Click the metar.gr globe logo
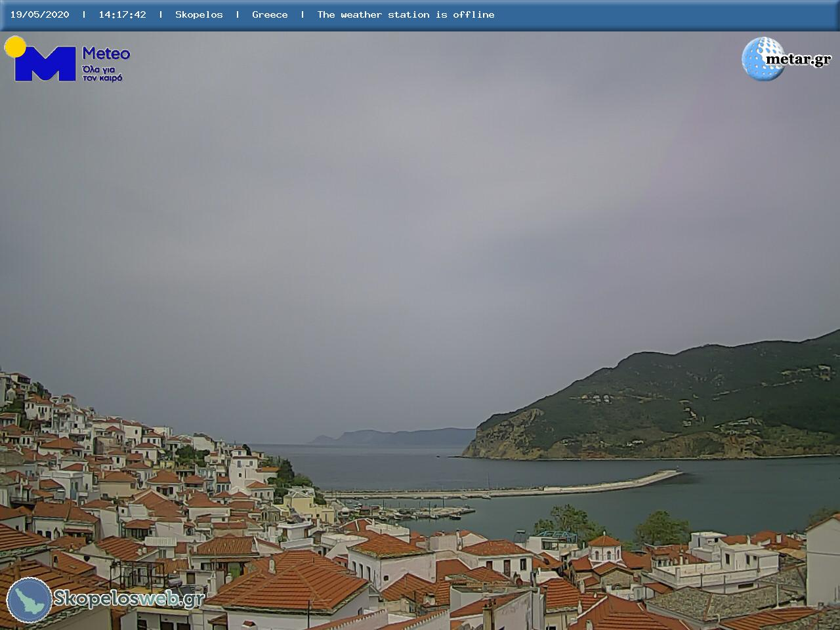840x630 pixels. click(x=763, y=59)
